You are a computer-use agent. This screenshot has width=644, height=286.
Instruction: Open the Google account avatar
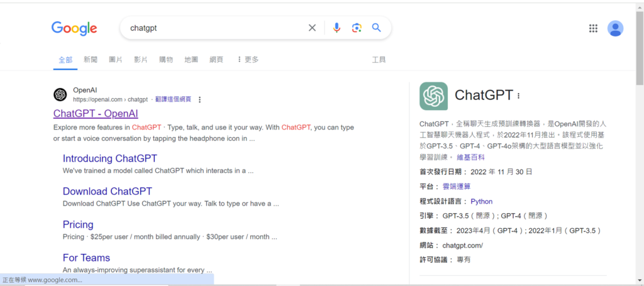pyautogui.click(x=615, y=28)
